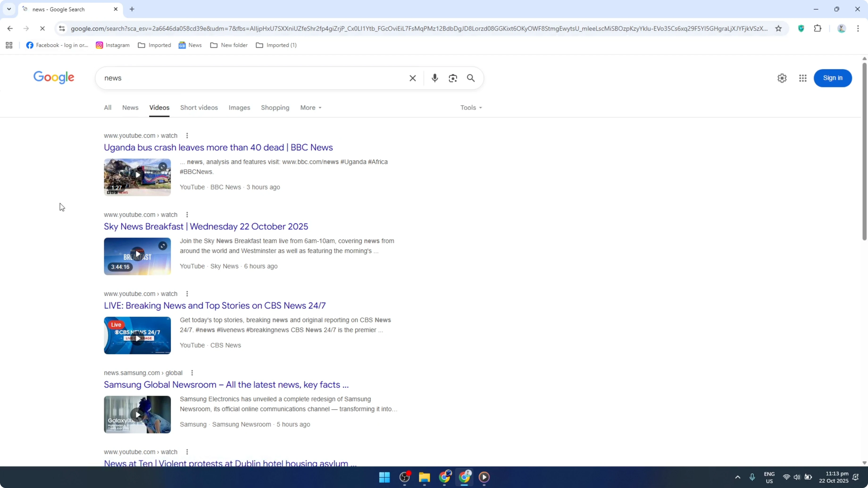Open Uganda bus crash BBC News result

click(218, 148)
